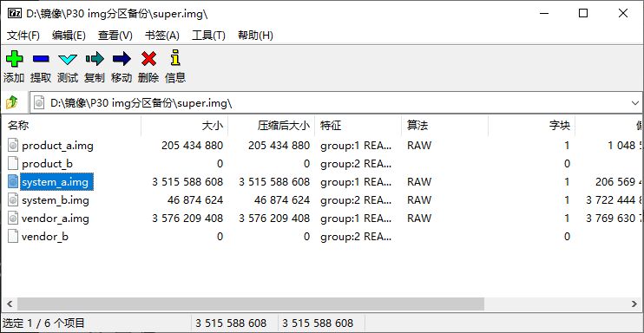Click the product_a.img file icon

pos(13,146)
